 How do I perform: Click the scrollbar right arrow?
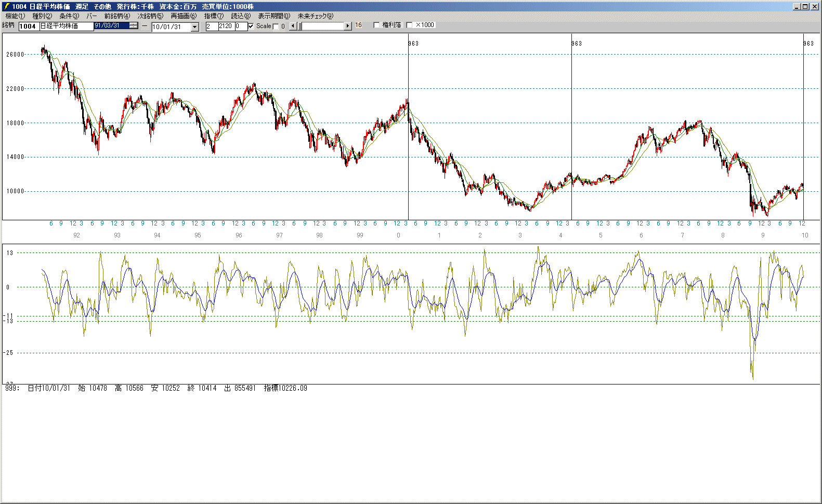click(x=348, y=26)
